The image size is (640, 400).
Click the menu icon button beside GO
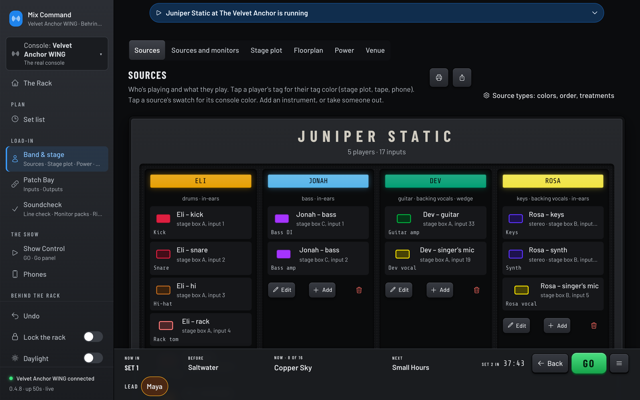click(619, 363)
